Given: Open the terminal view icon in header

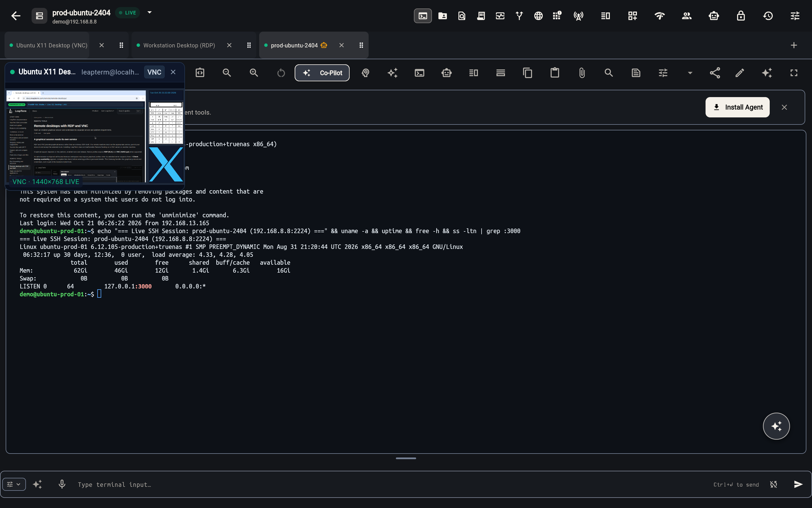Looking at the screenshot, I should pos(423,16).
